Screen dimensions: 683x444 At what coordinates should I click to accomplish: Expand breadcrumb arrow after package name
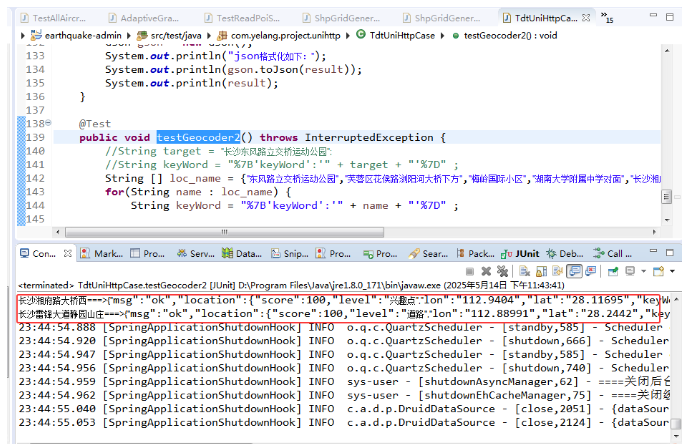348,36
